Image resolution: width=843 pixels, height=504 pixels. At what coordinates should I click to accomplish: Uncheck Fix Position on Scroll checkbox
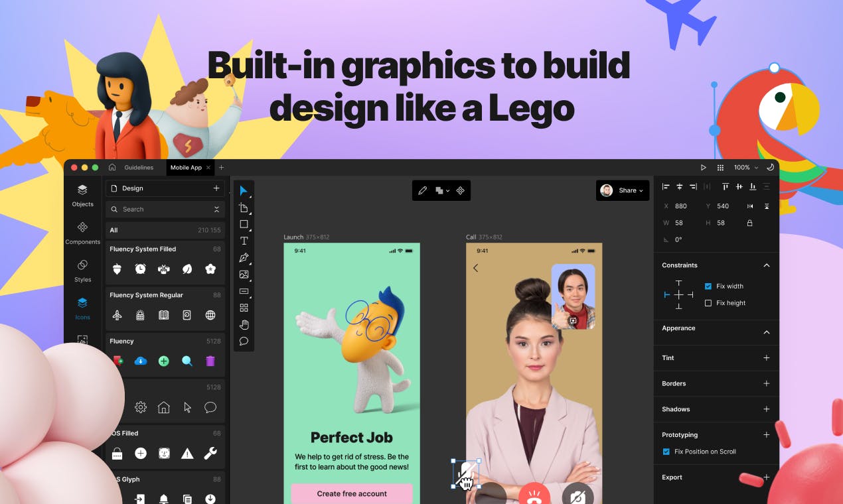click(x=666, y=452)
